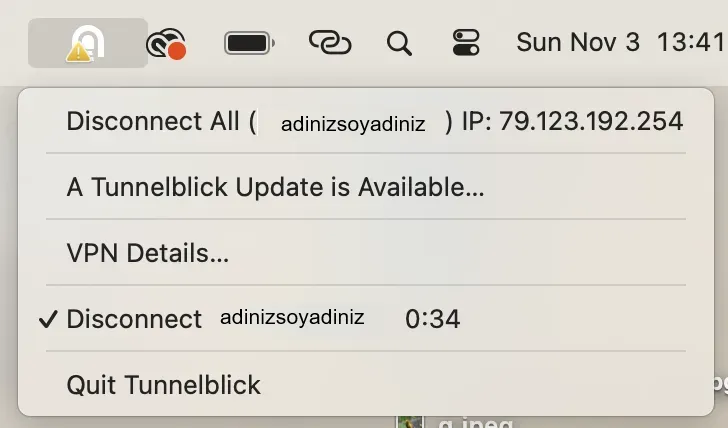Click the yellow warning triangle badge
This screenshot has width=728, height=428.
78,52
